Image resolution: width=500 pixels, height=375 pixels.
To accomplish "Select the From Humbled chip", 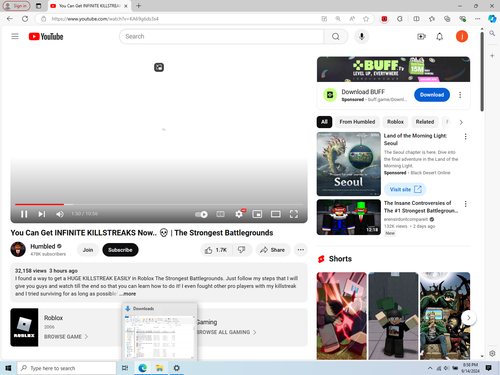I will tap(357, 122).
